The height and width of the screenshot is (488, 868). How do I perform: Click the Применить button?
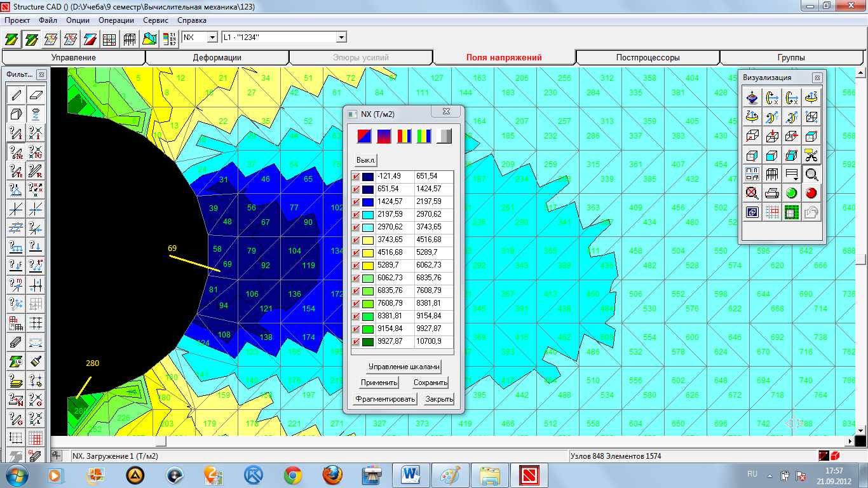(379, 383)
